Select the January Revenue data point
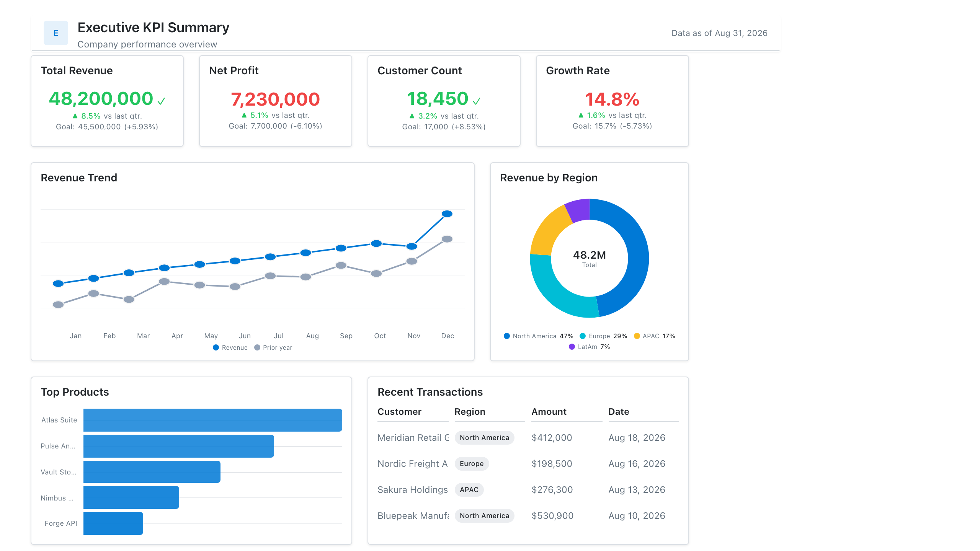980x551 pixels. 58,284
